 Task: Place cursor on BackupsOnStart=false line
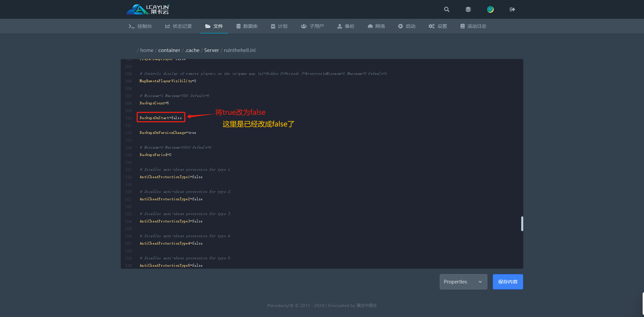(x=161, y=118)
